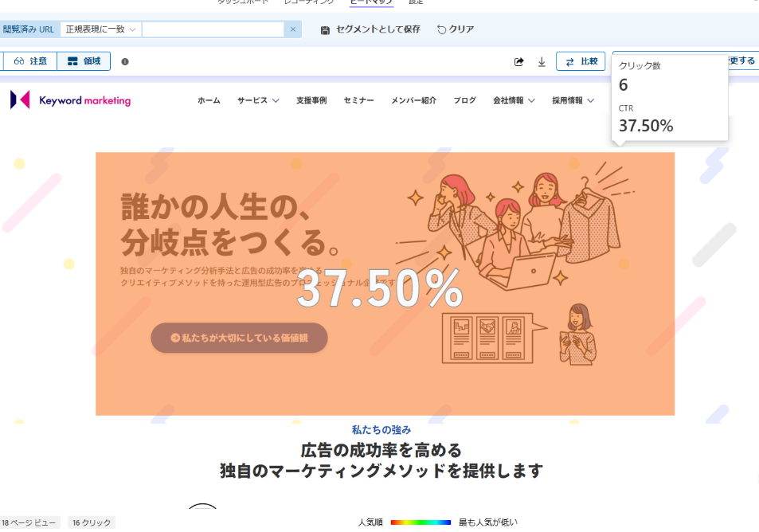Screen dimensions: 759x532
Task: Click the share heatmap icon
Action: click(x=519, y=61)
